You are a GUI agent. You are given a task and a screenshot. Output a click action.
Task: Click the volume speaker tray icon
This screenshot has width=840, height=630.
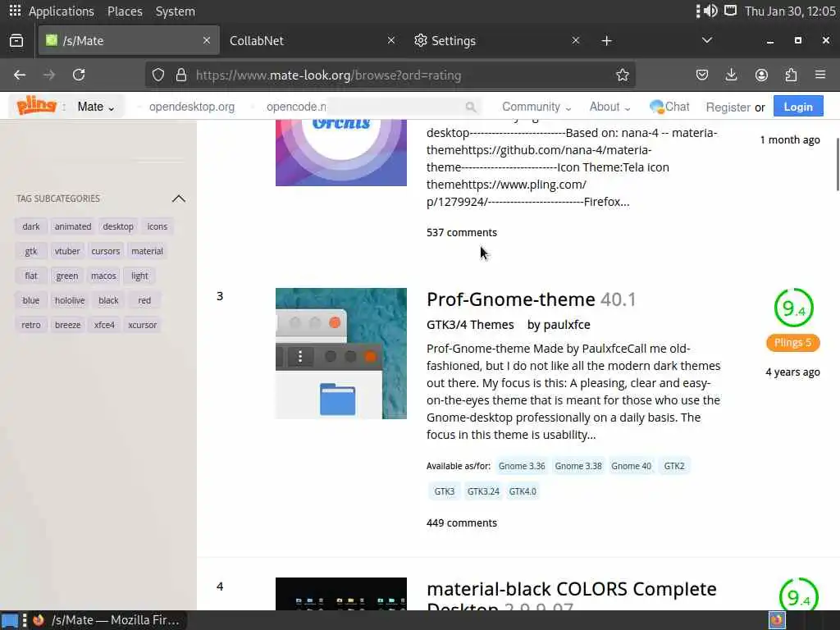(711, 11)
